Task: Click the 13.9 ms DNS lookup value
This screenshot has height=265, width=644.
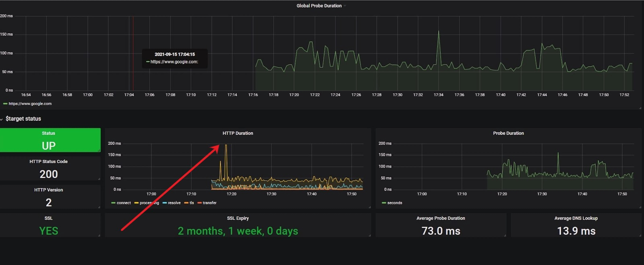Action: [576, 231]
